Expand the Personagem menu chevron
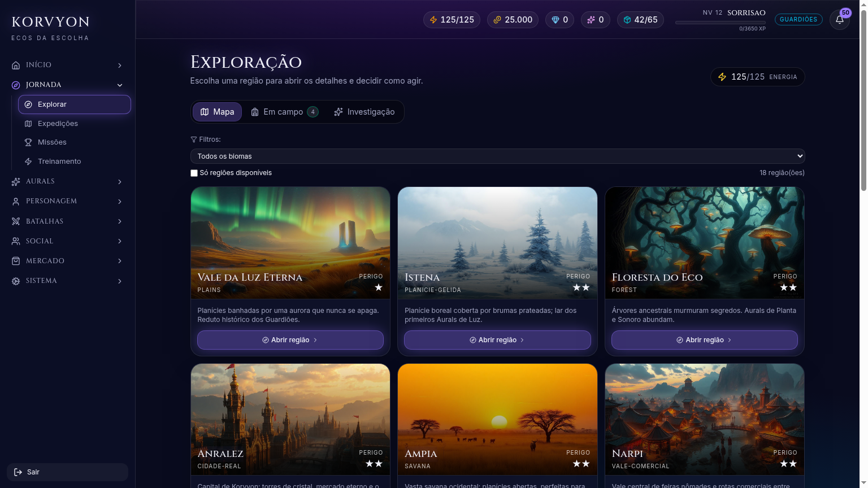Screen dimensions: 868x488 120,202
